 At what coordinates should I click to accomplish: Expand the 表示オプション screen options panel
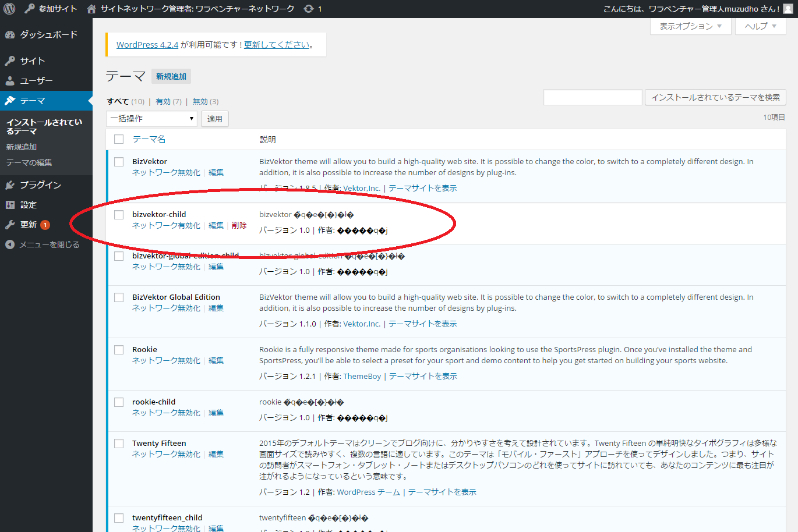[690, 26]
